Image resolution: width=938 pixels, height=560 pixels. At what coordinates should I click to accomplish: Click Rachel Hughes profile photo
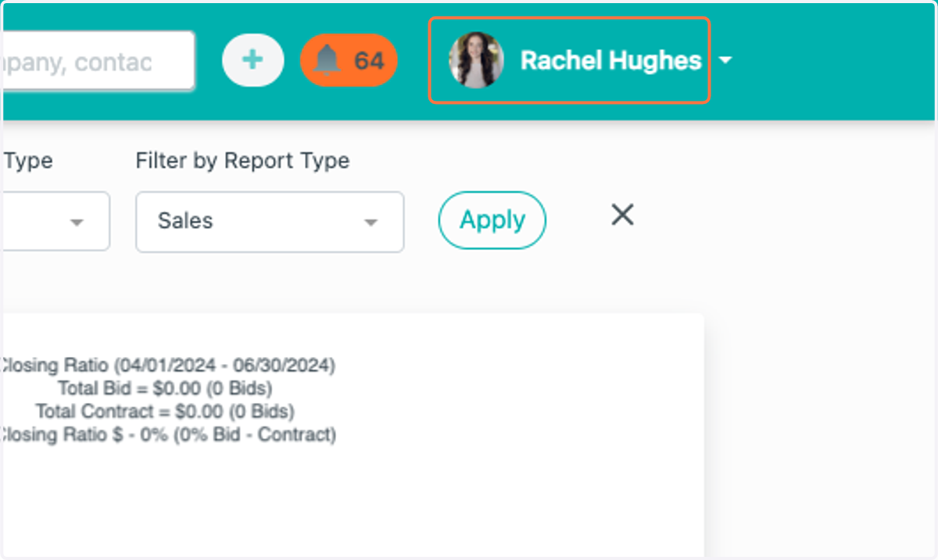(476, 60)
